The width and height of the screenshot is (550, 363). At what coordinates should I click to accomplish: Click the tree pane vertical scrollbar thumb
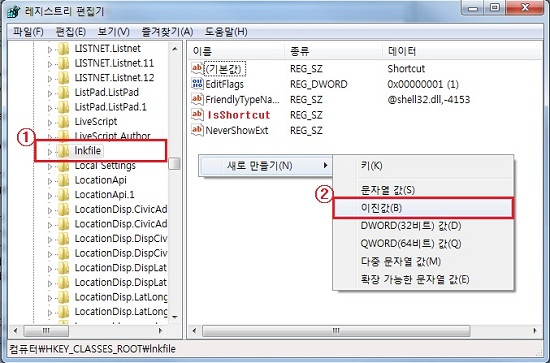pyautogui.click(x=174, y=163)
